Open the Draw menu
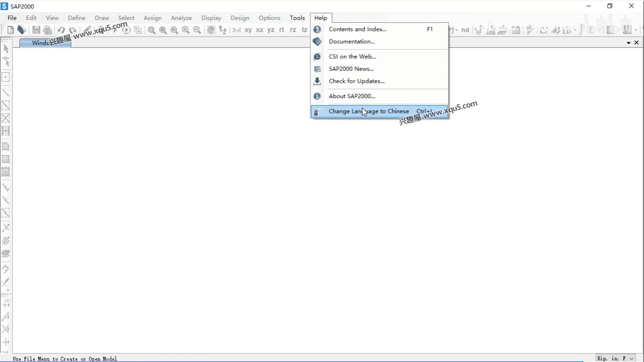Screen dimensions: 644x362 click(102, 18)
